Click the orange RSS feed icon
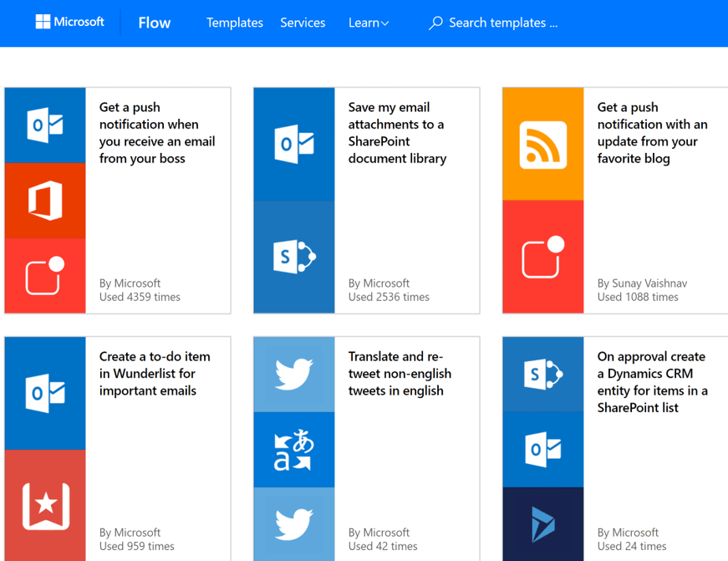728x561 pixels. pos(542,144)
